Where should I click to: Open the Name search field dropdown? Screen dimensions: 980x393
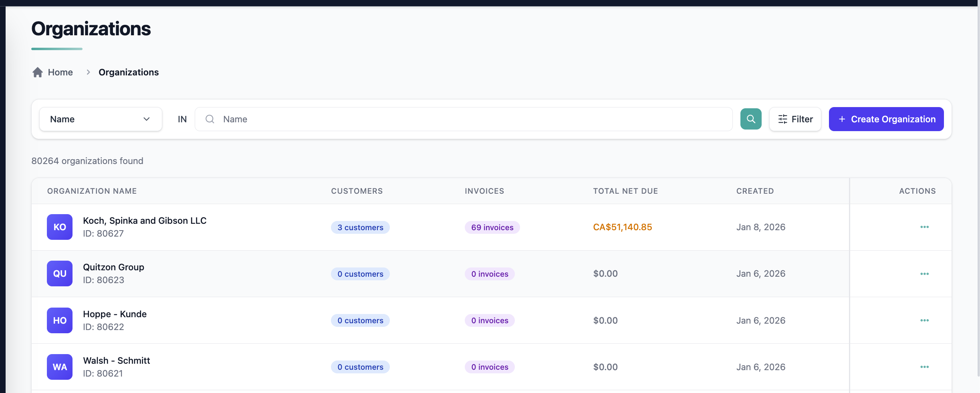(x=101, y=119)
